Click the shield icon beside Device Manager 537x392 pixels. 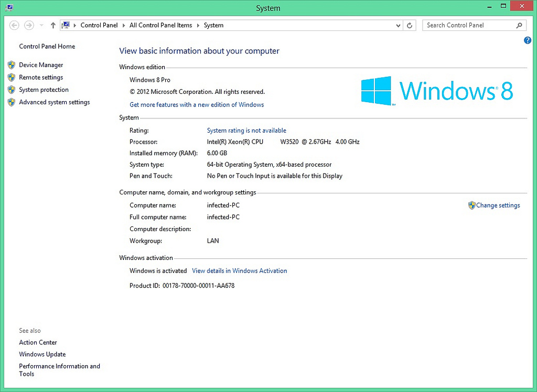(x=12, y=65)
